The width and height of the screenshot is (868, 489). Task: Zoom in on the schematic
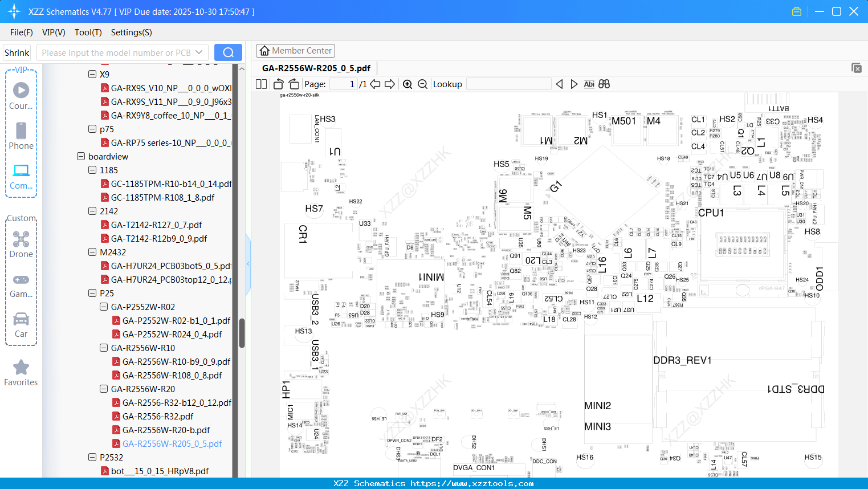(x=407, y=84)
